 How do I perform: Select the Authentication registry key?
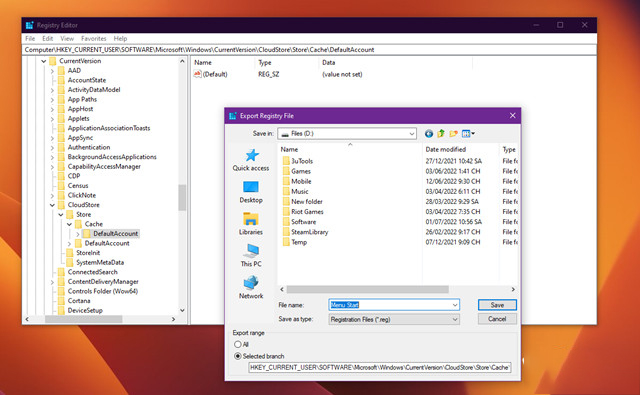89,147
